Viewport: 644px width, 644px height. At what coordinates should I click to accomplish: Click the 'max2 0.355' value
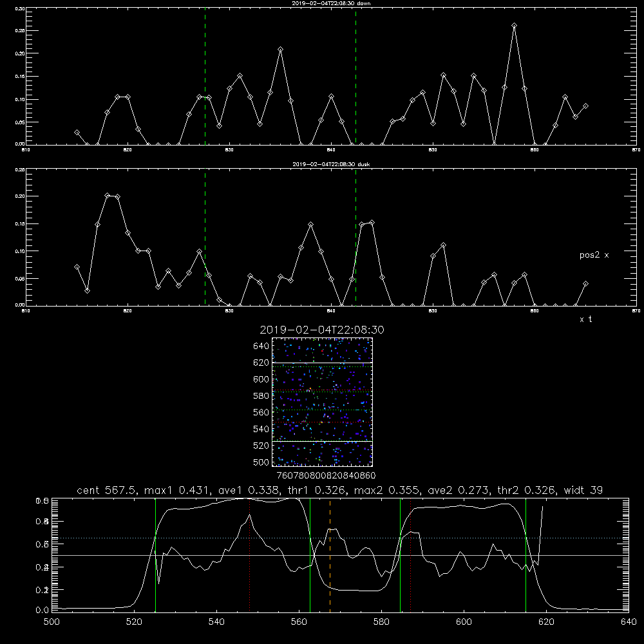pos(388,490)
